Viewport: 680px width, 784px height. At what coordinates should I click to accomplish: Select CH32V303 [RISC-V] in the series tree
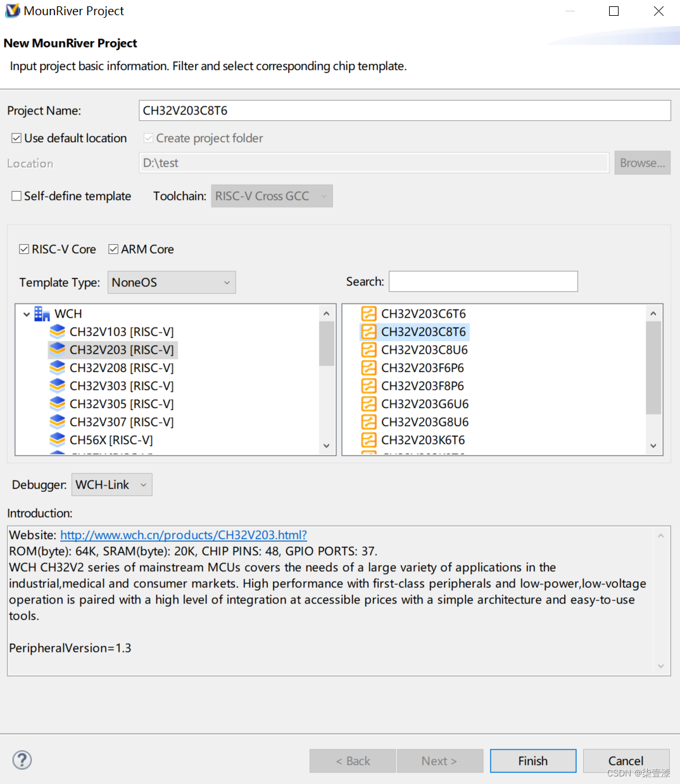click(x=122, y=386)
